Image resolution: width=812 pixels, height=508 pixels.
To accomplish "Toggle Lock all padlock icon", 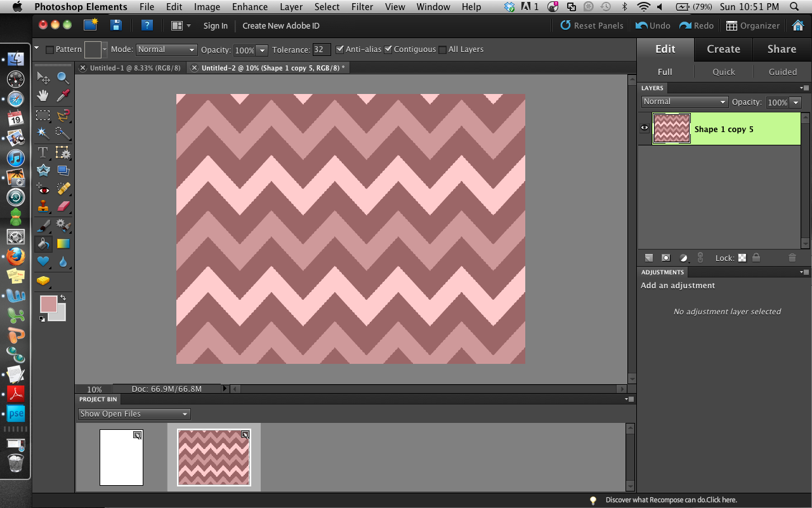I will [756, 258].
